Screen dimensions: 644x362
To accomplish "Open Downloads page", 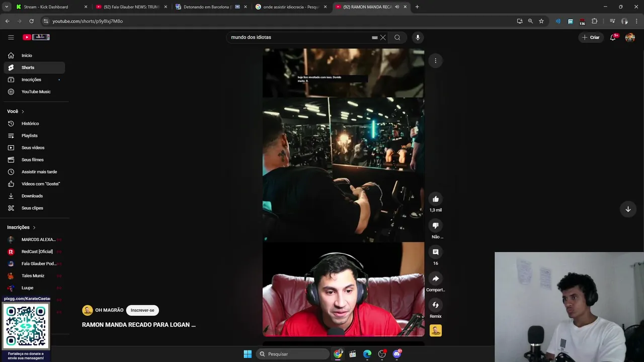I will point(34,196).
